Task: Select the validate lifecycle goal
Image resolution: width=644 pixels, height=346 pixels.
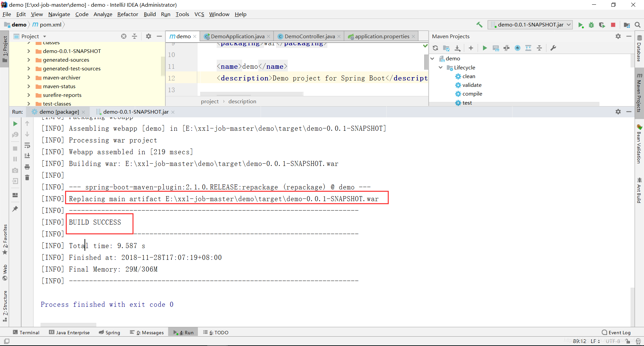Action: click(x=468, y=85)
